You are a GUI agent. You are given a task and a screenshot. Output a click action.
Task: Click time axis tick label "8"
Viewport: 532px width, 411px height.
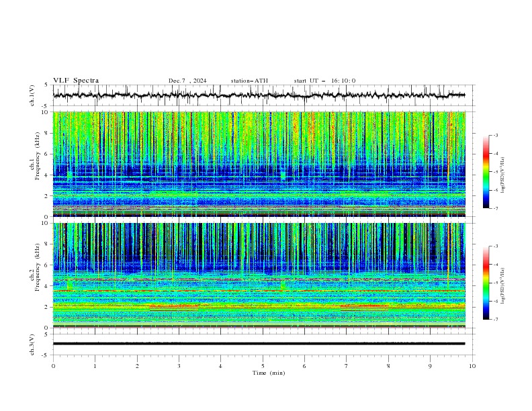(x=388, y=366)
